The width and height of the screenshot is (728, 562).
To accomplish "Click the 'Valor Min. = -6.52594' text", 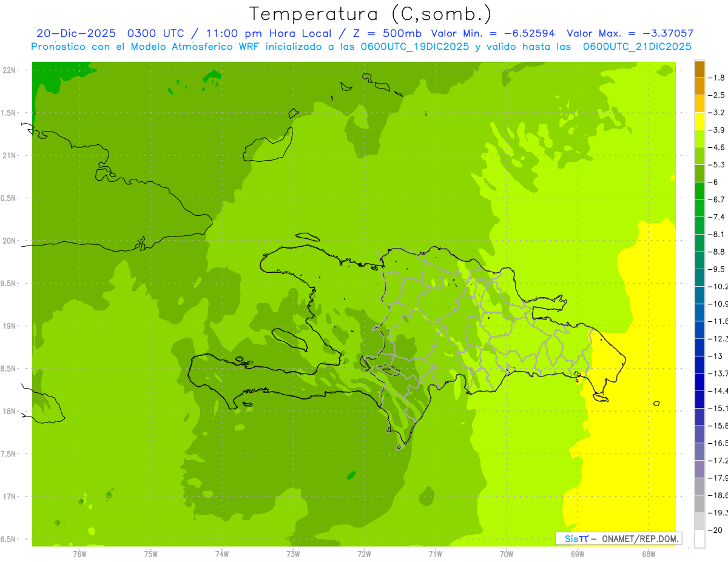I will point(493,33).
